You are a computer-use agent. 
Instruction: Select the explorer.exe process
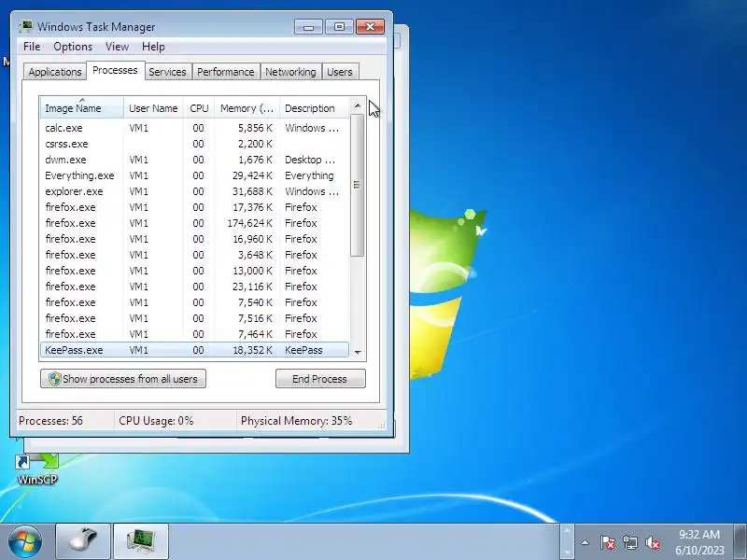point(194,191)
